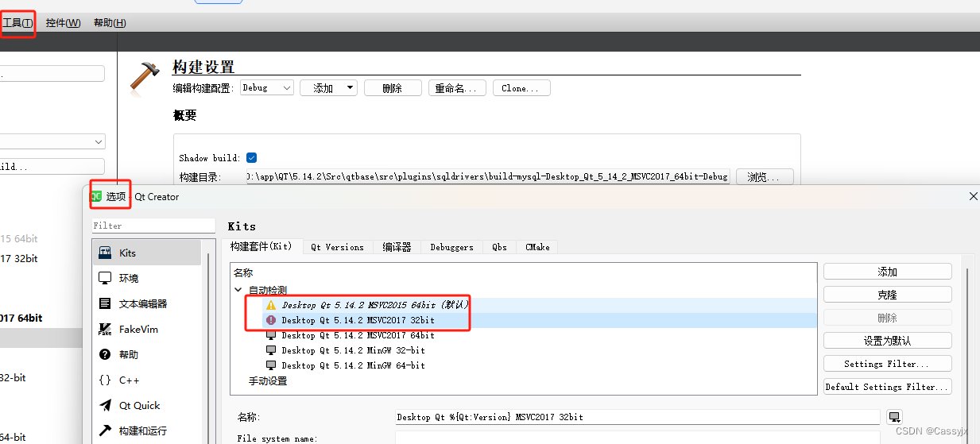Click error icon of MSVC2017 32bit kit
Image resolution: width=980 pixels, height=444 pixels.
tap(271, 320)
